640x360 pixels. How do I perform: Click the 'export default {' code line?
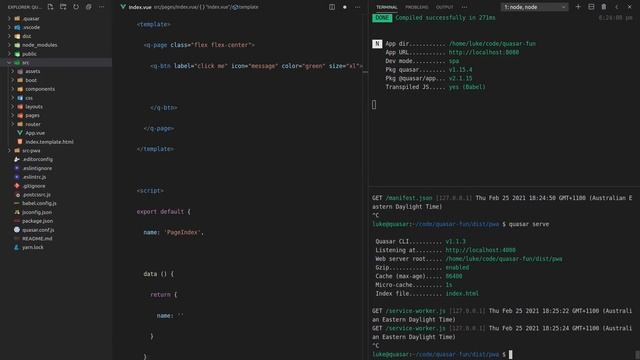pyautogui.click(x=163, y=211)
